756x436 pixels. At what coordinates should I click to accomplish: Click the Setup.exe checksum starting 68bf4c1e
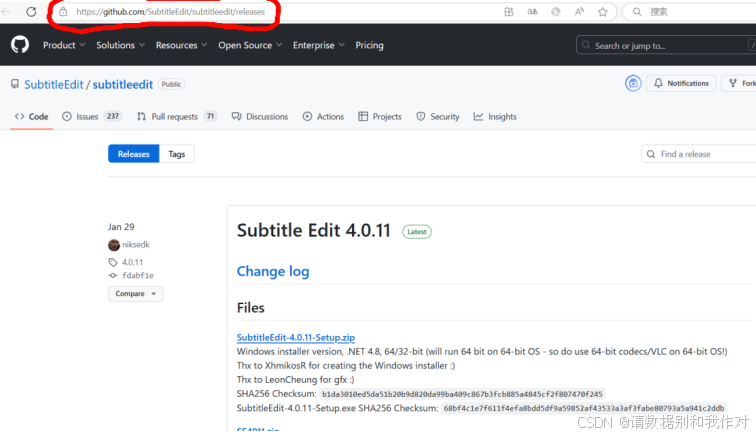pyautogui.click(x=583, y=408)
